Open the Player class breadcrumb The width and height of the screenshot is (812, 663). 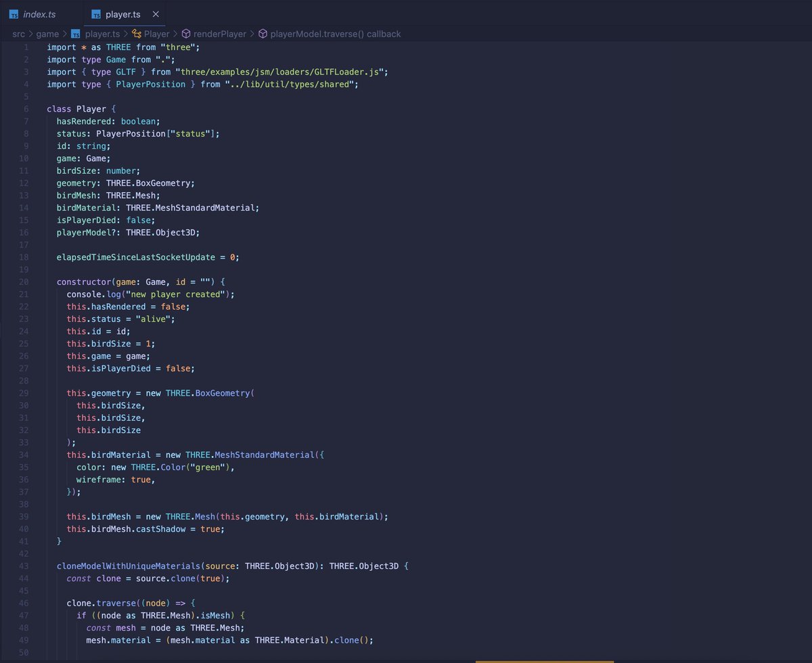[156, 34]
